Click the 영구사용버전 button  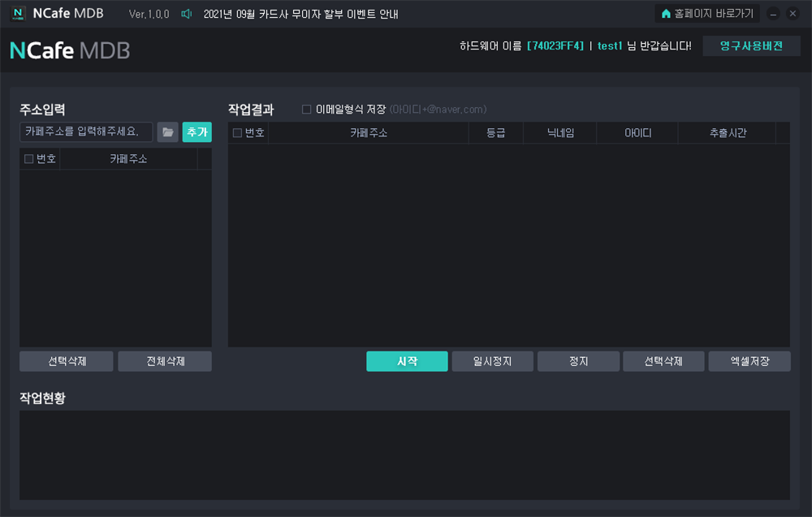[751, 46]
